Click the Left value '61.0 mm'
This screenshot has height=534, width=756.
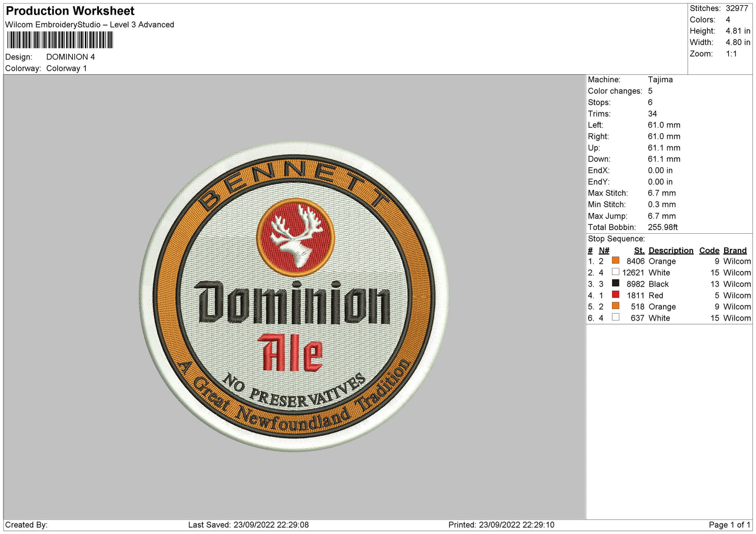point(664,125)
